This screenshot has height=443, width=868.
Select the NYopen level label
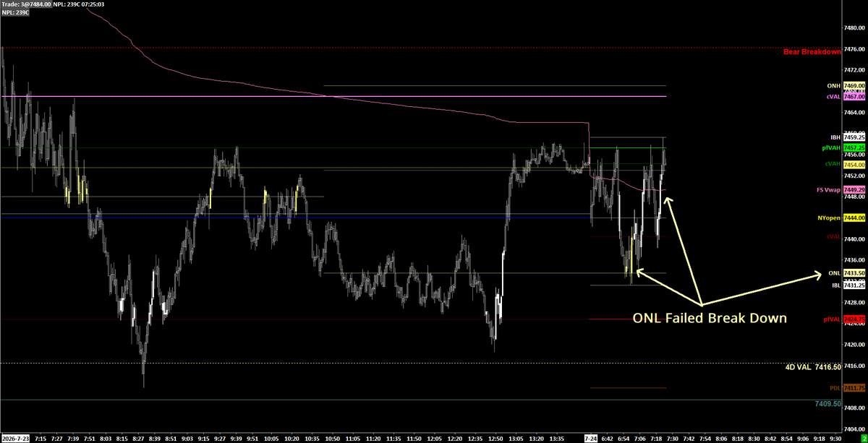[830, 217]
